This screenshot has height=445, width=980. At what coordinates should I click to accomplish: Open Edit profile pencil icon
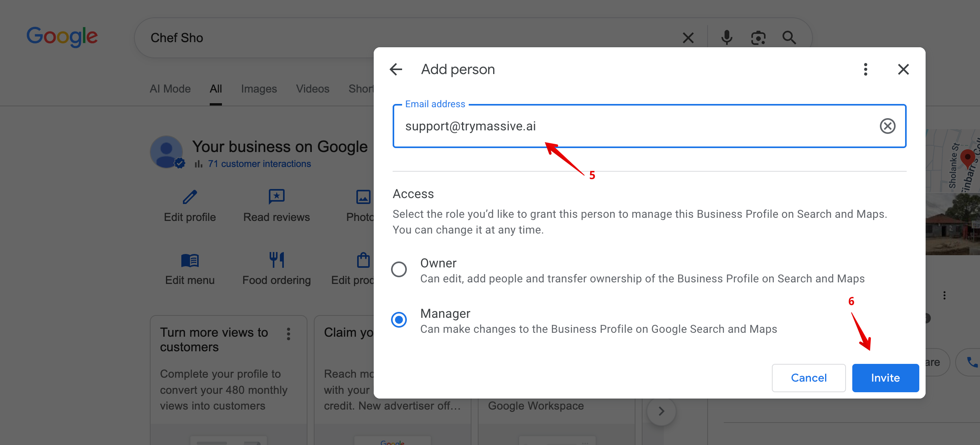190,197
